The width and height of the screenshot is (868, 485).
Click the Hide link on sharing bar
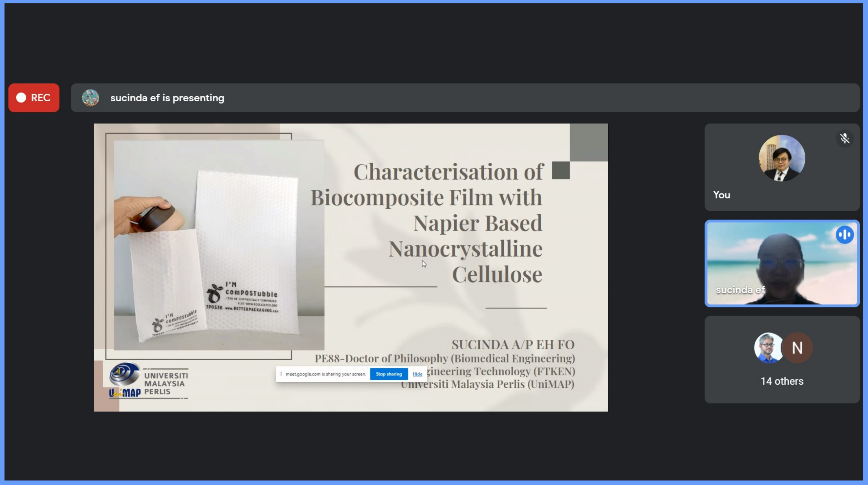pos(417,374)
